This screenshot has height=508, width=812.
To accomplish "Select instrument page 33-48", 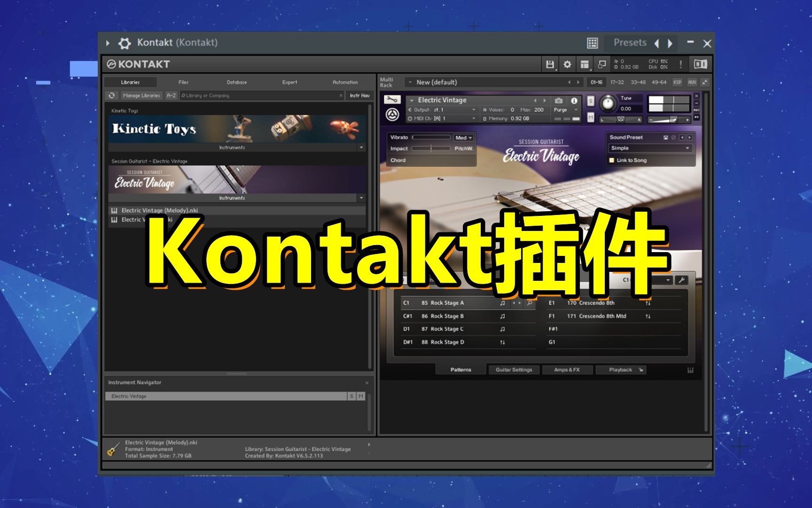I will (x=638, y=82).
